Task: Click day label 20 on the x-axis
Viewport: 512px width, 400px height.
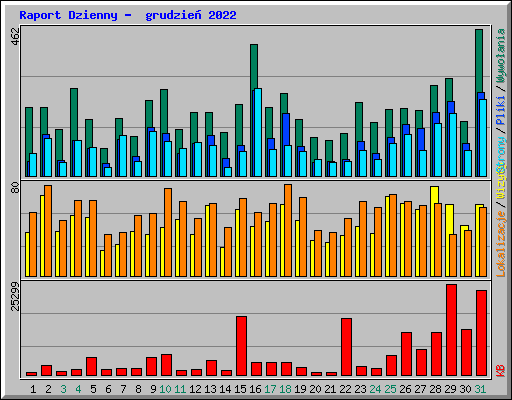Action: click(315, 389)
